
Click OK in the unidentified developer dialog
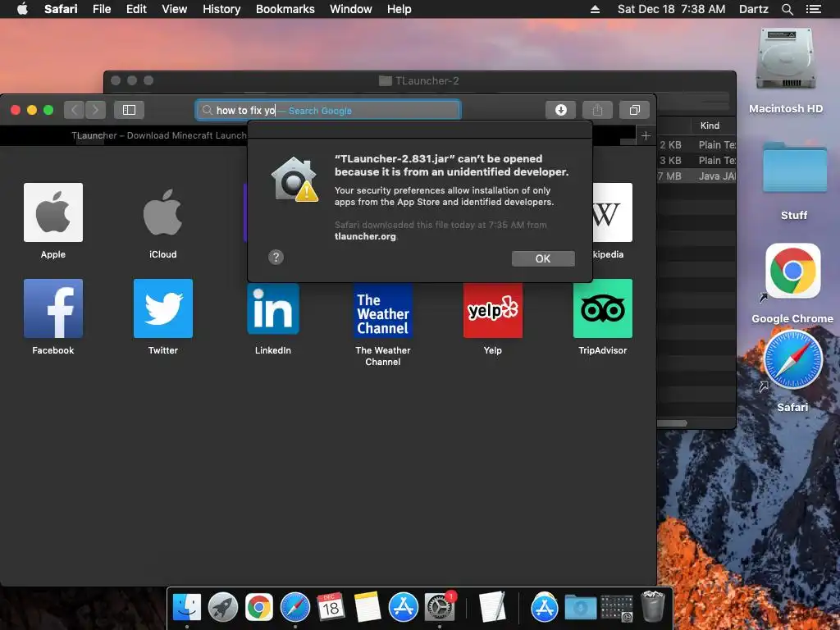pyautogui.click(x=543, y=258)
